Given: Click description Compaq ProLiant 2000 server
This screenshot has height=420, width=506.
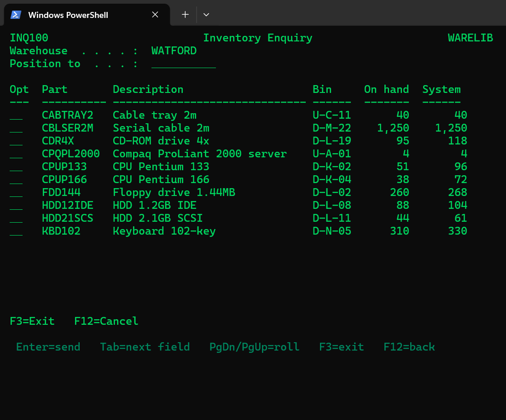Looking at the screenshot, I should click(x=200, y=154).
